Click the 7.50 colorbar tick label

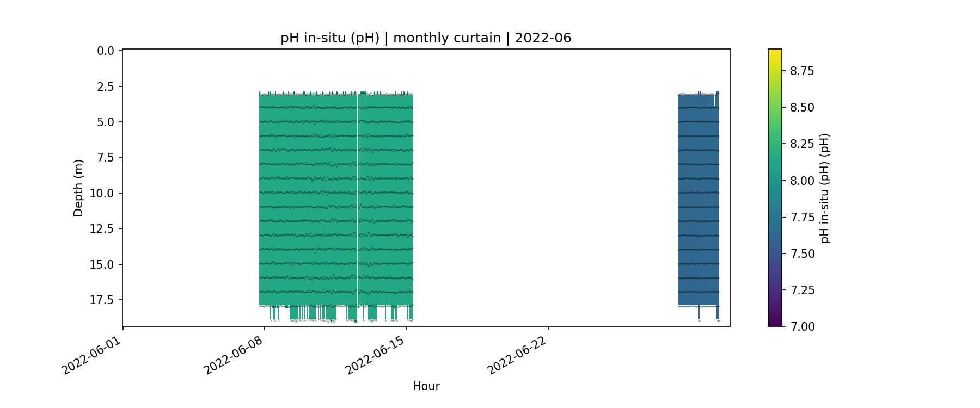pyautogui.click(x=802, y=254)
